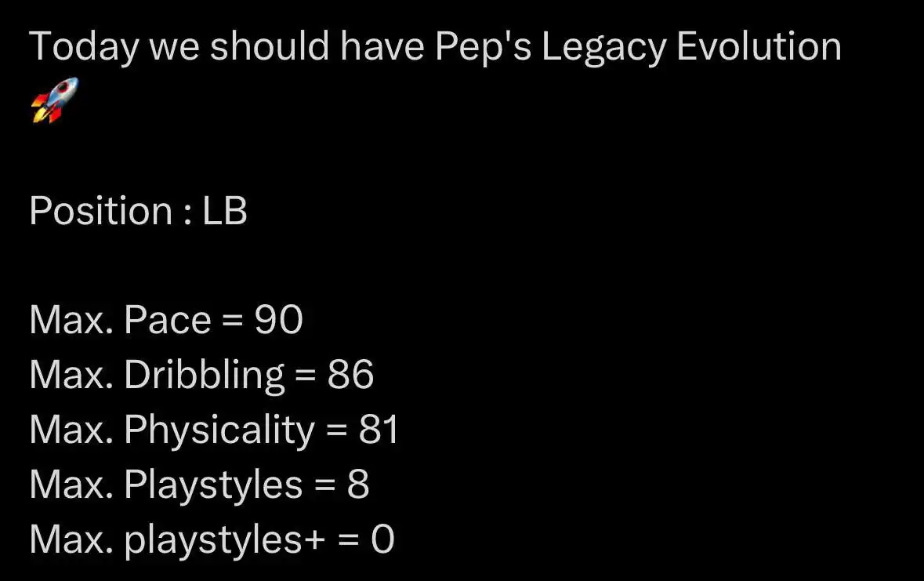Click the 'LB' position value
Viewport: 924px width, 581px height.
[224, 211]
